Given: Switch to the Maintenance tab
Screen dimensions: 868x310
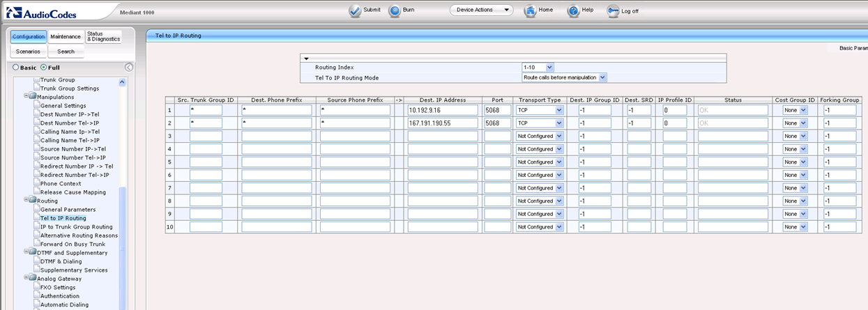Looking at the screenshot, I should click(x=66, y=36).
